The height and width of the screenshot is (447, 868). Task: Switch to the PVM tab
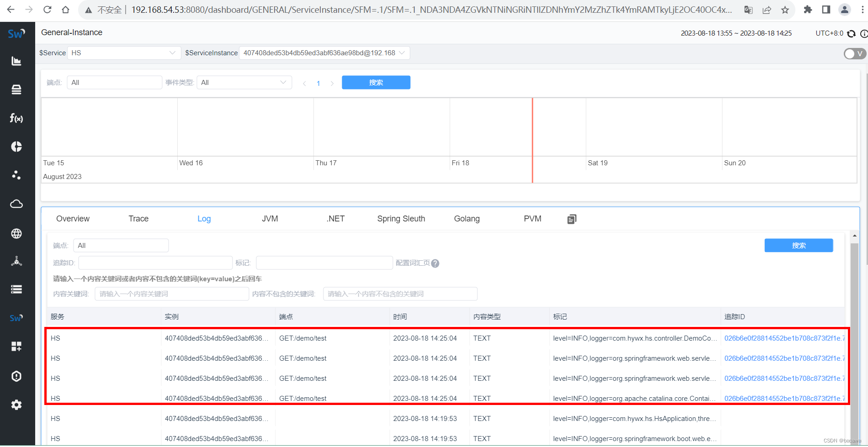point(533,219)
